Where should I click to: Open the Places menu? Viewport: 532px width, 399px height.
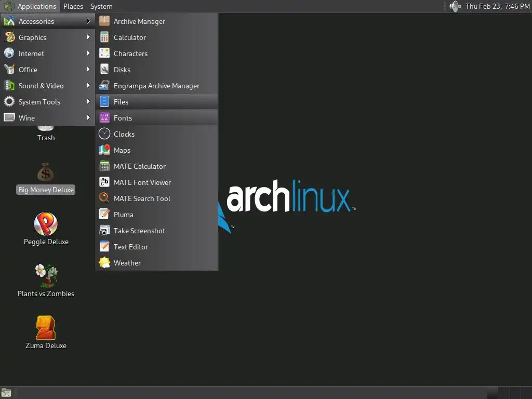[x=73, y=6]
